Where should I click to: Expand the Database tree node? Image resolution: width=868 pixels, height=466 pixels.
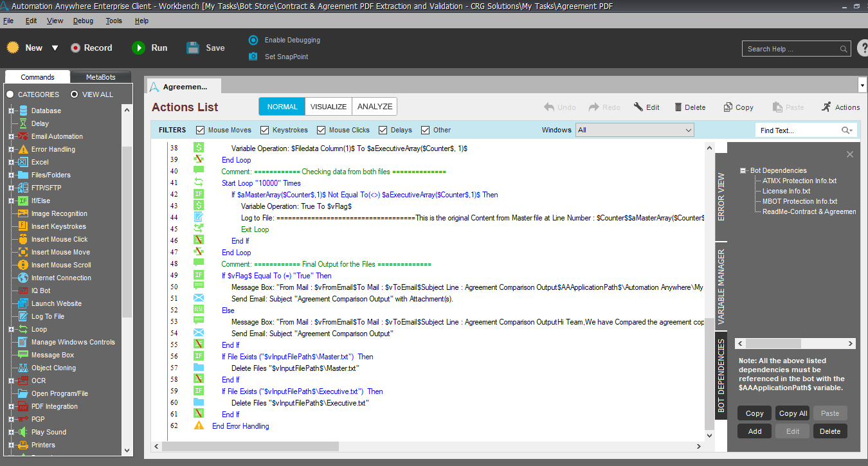11,111
